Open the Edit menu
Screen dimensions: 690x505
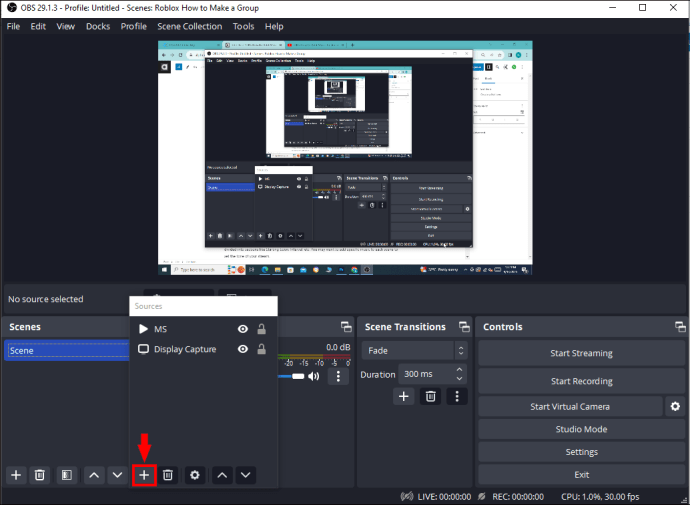(38, 26)
